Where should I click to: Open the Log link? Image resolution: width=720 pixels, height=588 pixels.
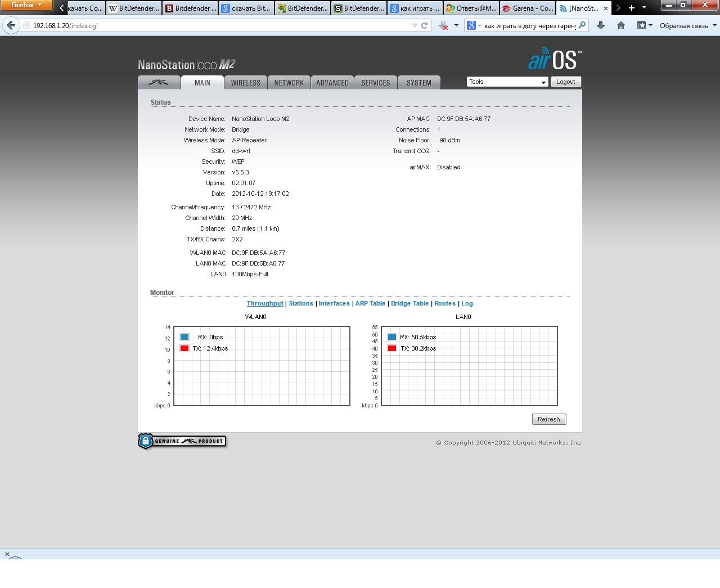467,303
